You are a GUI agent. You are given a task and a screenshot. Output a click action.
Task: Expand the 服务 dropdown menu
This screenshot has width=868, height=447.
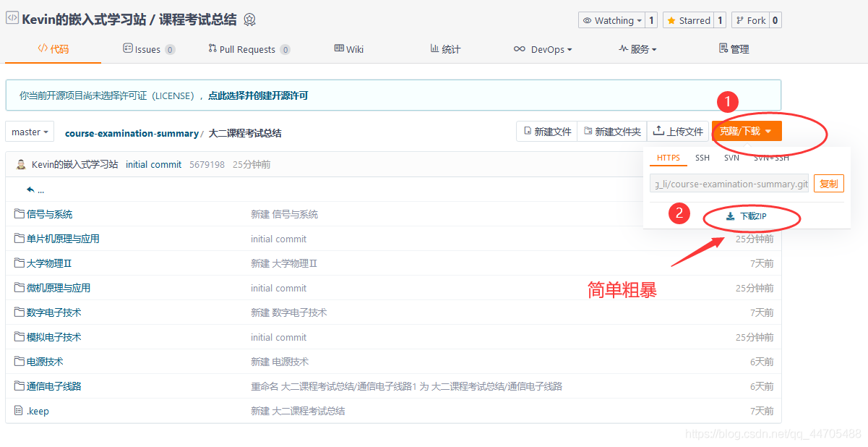[x=637, y=49]
